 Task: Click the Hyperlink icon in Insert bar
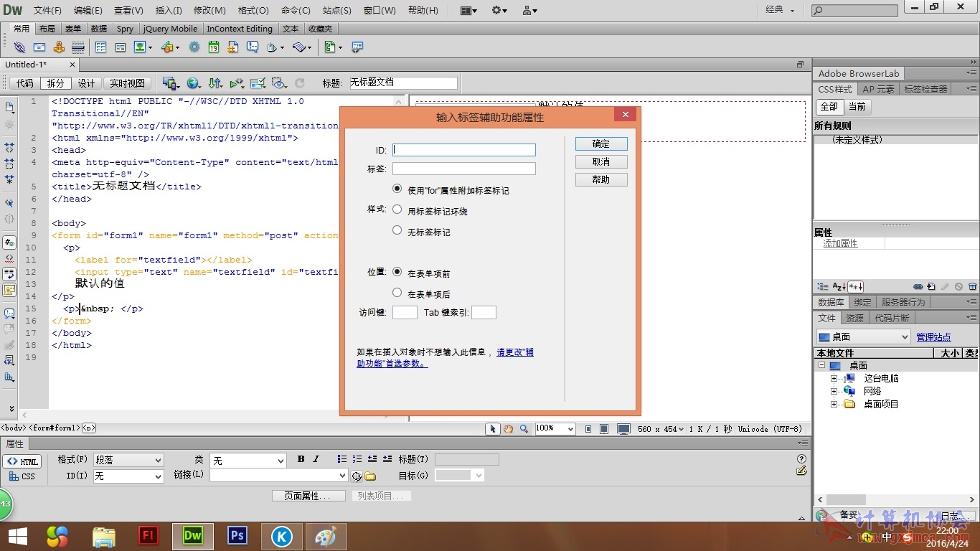[x=19, y=47]
